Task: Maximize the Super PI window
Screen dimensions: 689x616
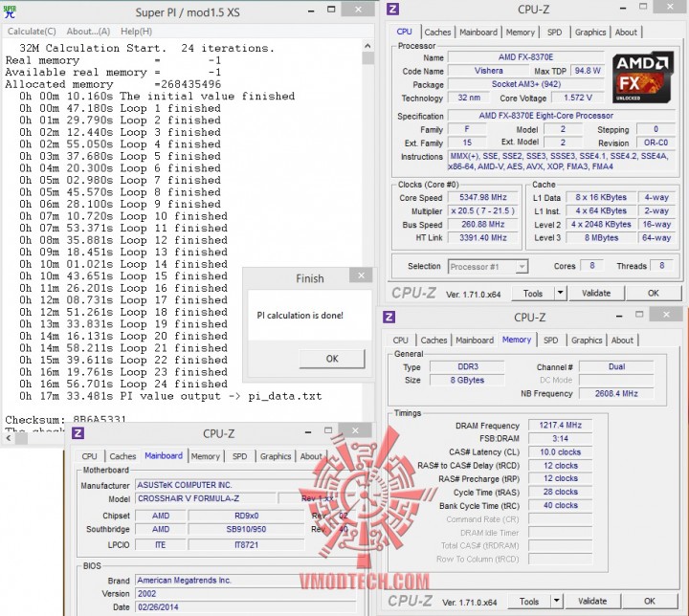Action: pyautogui.click(x=331, y=10)
